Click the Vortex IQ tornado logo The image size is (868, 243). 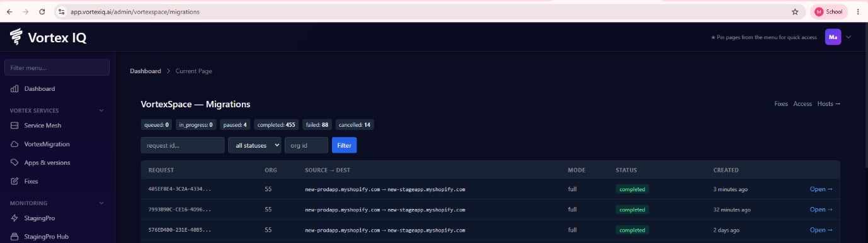click(16, 37)
